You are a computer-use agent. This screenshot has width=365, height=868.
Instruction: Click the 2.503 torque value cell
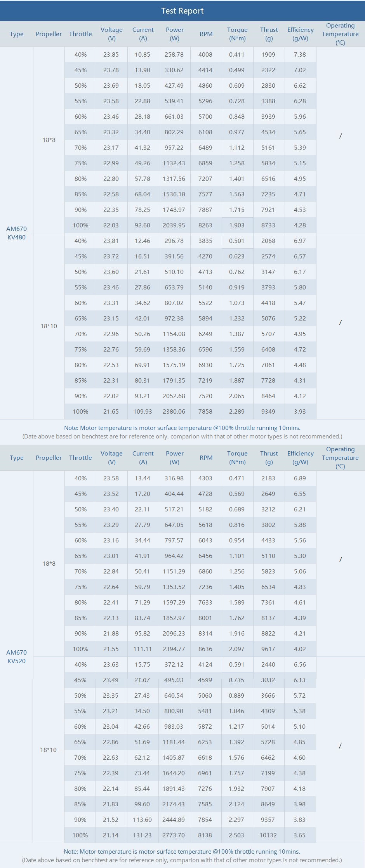tap(236, 835)
